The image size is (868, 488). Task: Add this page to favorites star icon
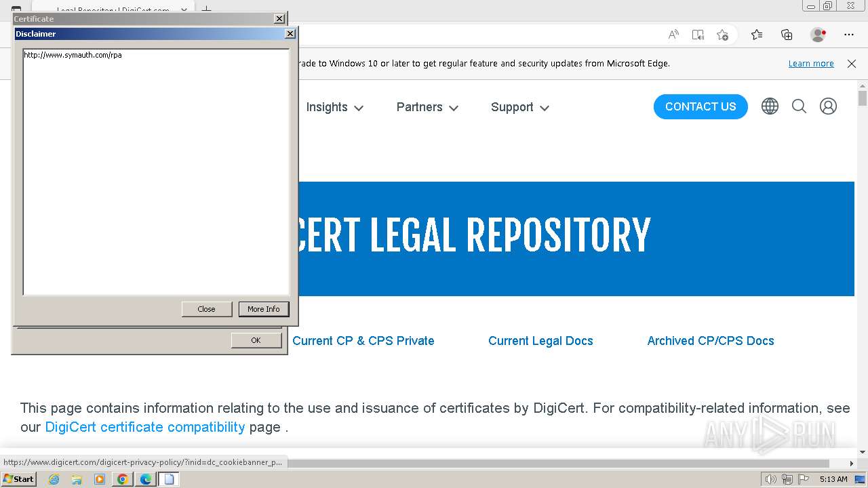tap(722, 35)
